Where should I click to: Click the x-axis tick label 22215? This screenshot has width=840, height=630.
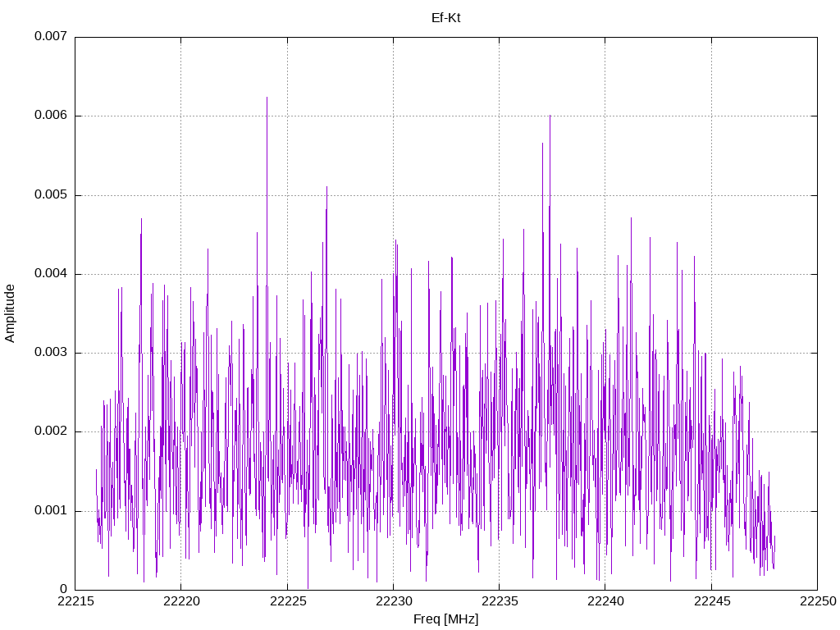[x=75, y=601]
